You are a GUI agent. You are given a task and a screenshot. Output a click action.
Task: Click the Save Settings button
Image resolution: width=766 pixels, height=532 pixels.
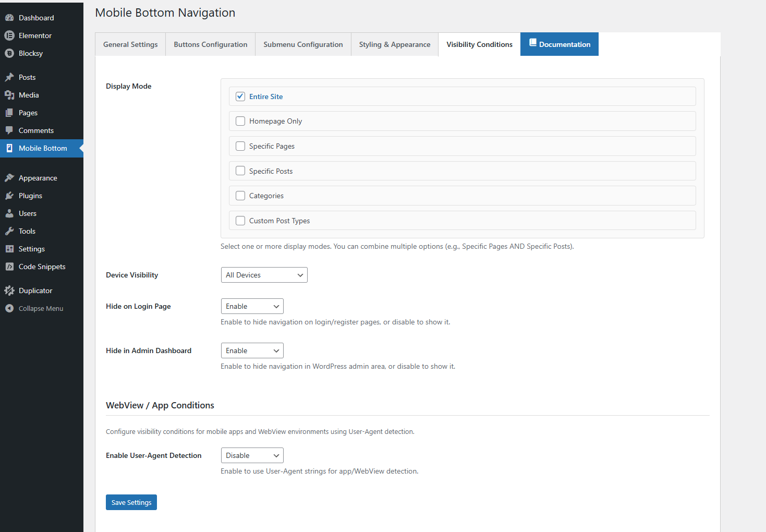[x=131, y=502]
